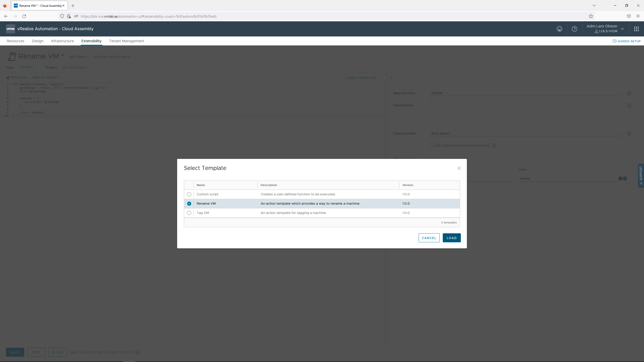The image size is (644, 362).
Task: Click the Main function input field
Action: (x=526, y=93)
